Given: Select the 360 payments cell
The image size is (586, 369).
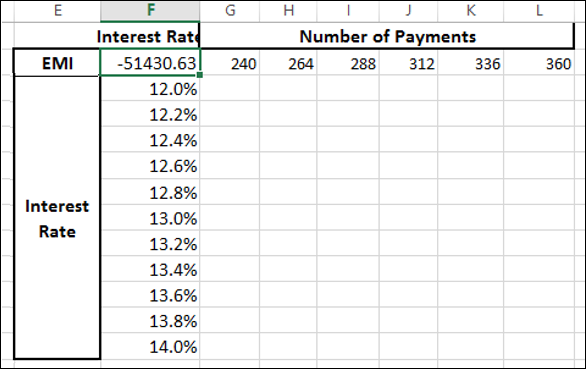Looking at the screenshot, I should [539, 63].
